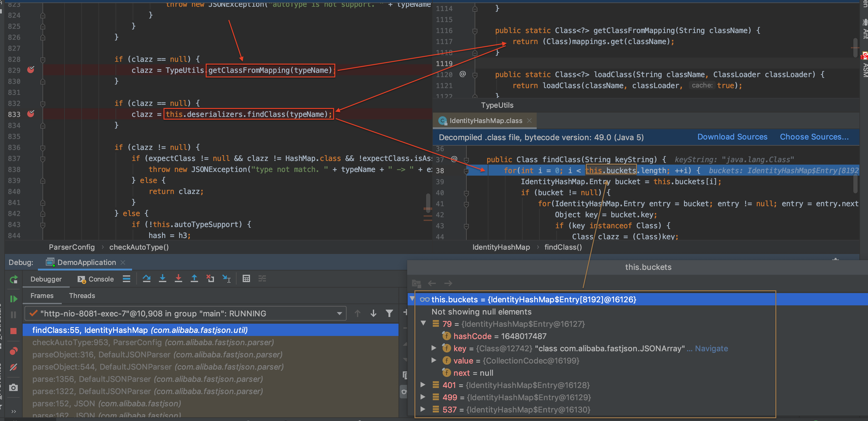Fold the code block at line 828
Screen dimensions: 868x421
coord(43,60)
